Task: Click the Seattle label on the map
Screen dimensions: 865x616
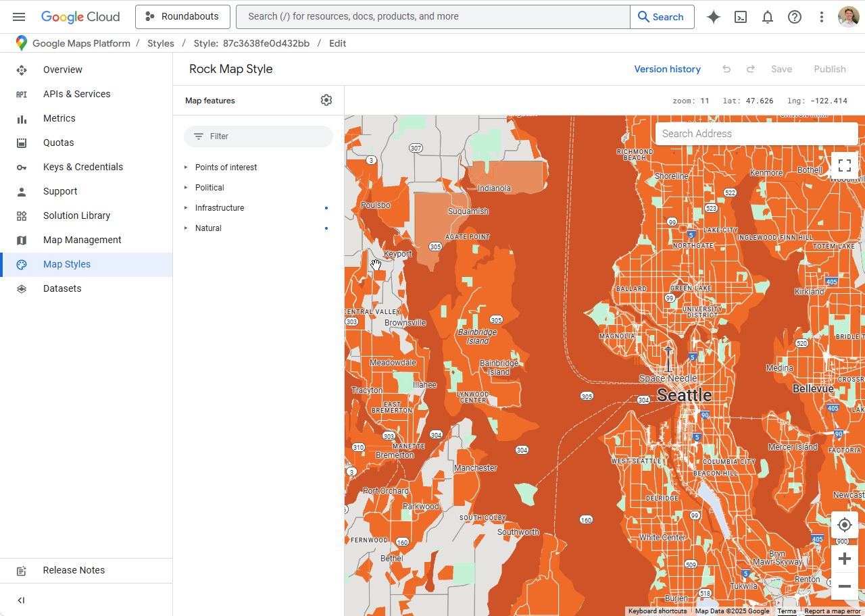Action: 684,395
